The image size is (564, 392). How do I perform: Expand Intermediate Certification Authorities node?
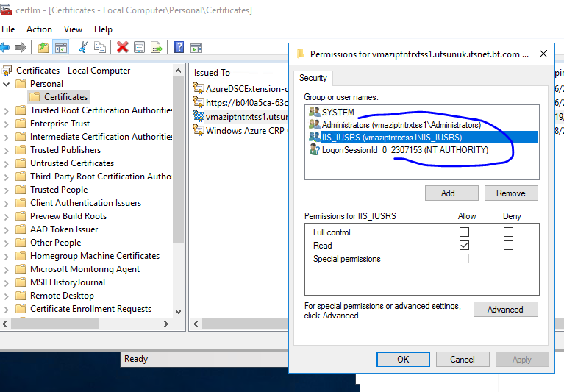(x=6, y=138)
